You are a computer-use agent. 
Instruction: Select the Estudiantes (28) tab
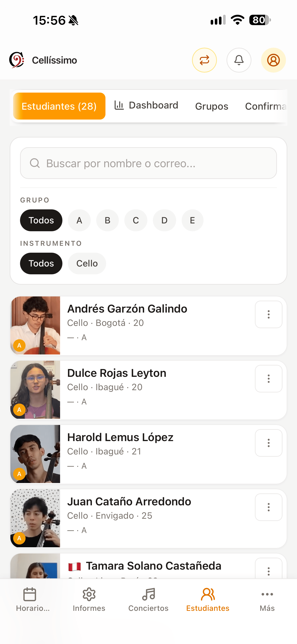[x=59, y=106]
